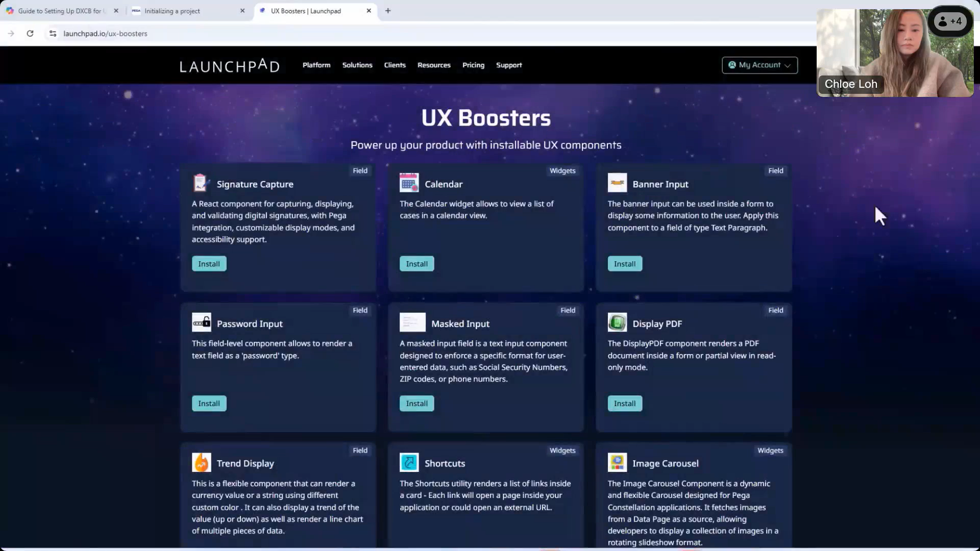
Task: Click the Masked Input field icon
Action: coord(412,322)
